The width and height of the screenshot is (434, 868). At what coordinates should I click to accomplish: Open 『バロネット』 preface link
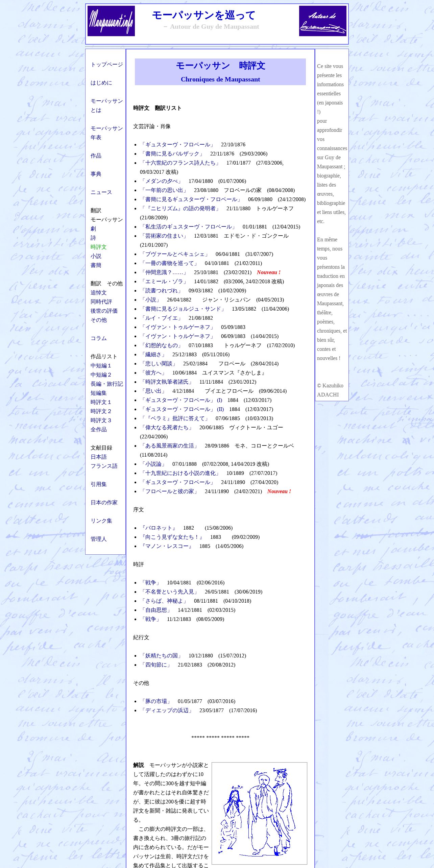tap(159, 528)
